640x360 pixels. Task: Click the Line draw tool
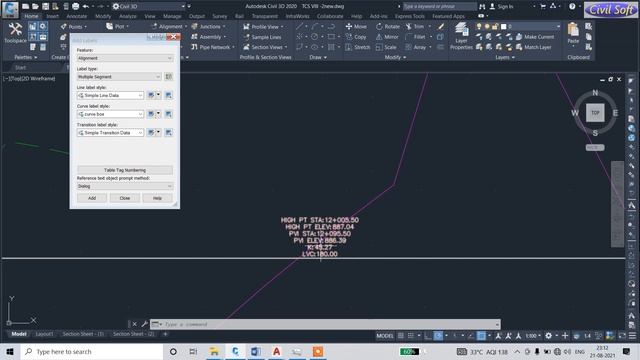[300, 27]
